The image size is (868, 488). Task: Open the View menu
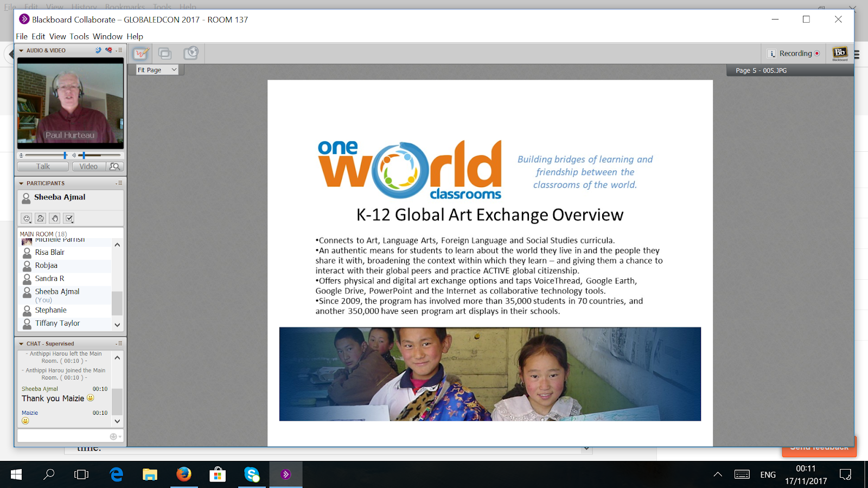[58, 36]
